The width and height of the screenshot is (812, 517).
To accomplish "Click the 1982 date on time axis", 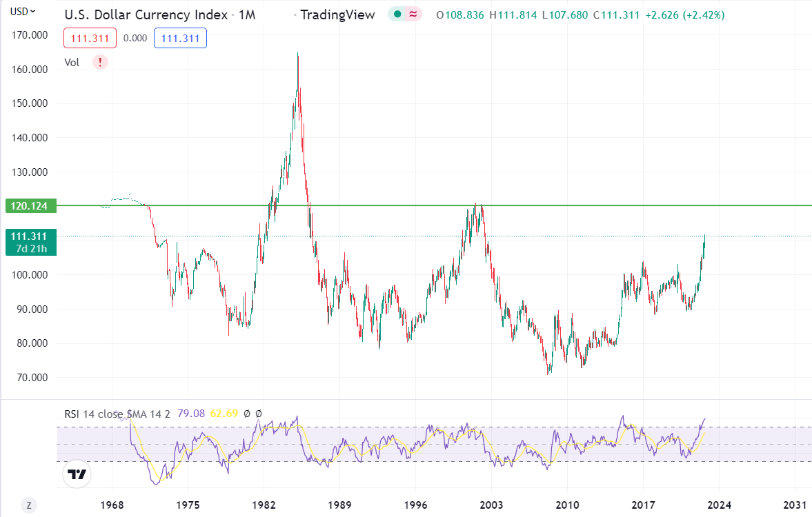I will tap(264, 505).
